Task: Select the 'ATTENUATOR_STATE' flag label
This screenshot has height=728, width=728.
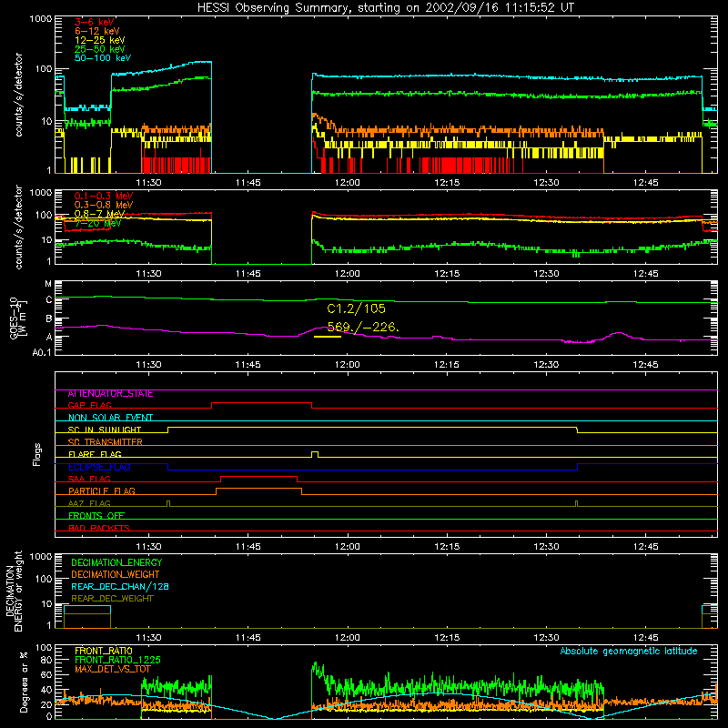Action: coord(110,394)
